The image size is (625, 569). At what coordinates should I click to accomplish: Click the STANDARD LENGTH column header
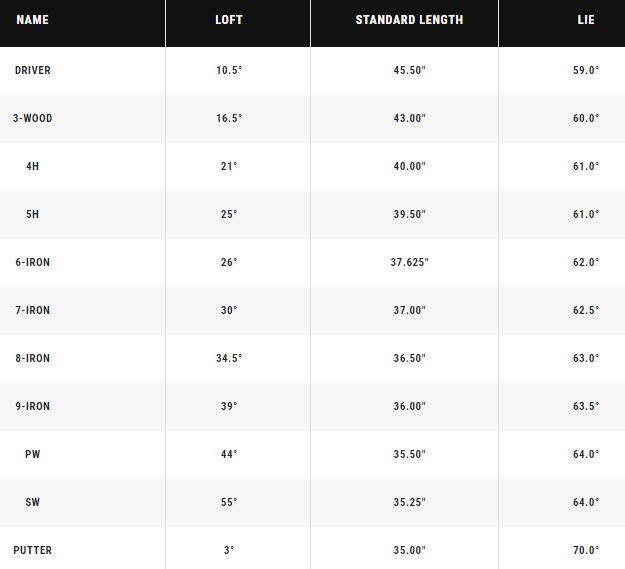[410, 20]
